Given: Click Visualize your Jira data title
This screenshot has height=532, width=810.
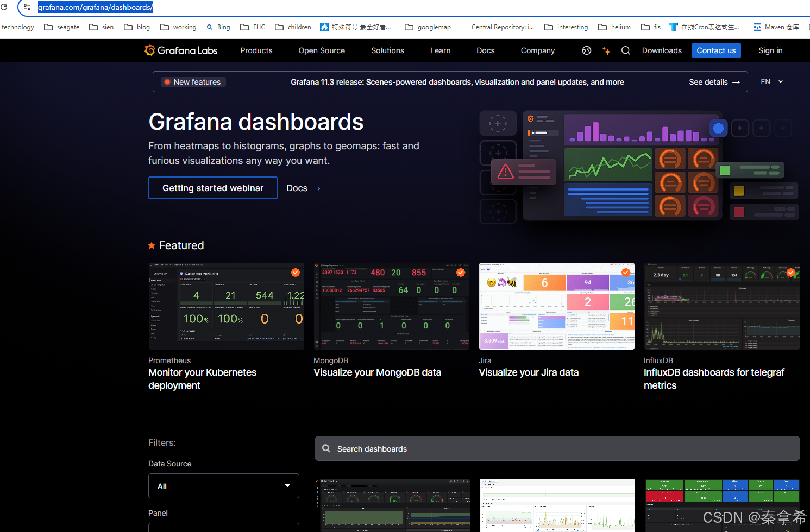Looking at the screenshot, I should [x=529, y=372].
